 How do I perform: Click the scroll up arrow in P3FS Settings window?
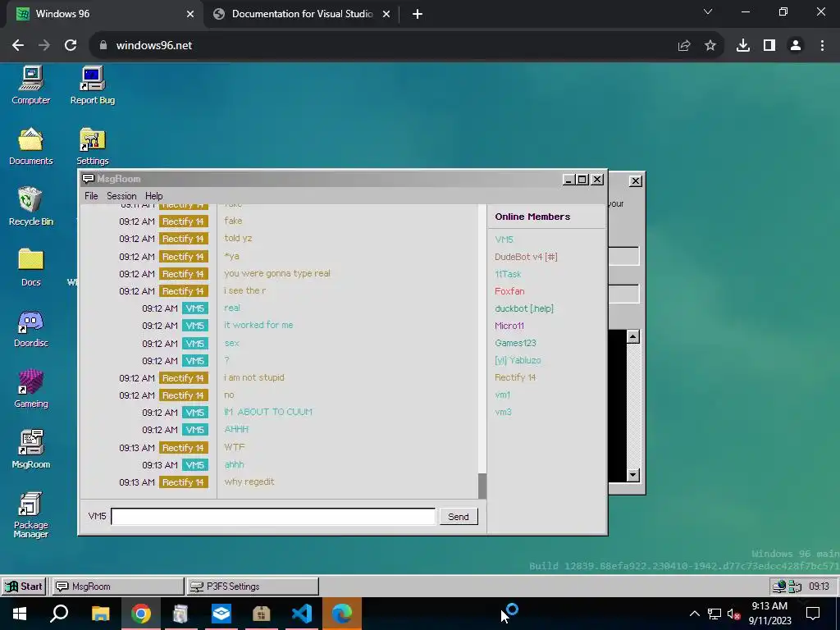coord(633,337)
